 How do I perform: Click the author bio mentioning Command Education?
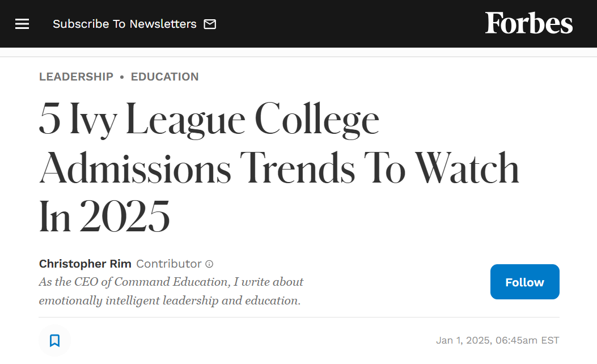[x=171, y=282]
